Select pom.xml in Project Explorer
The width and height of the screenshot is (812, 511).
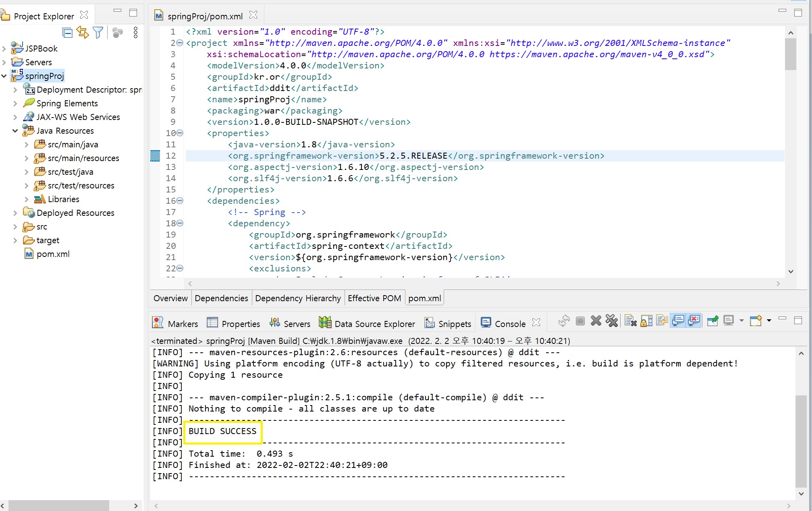point(53,254)
